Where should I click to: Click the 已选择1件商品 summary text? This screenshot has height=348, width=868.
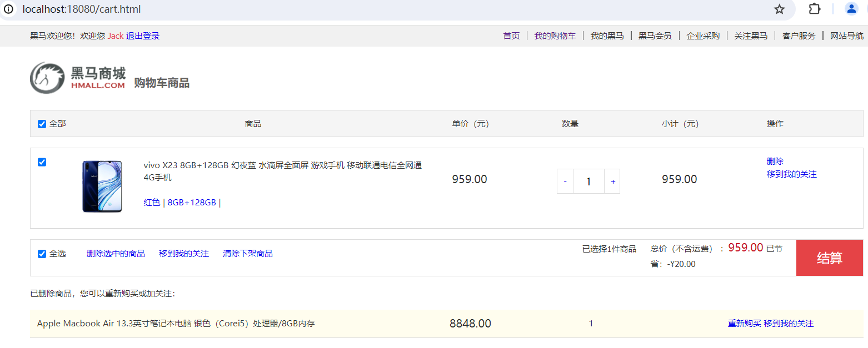(x=609, y=249)
